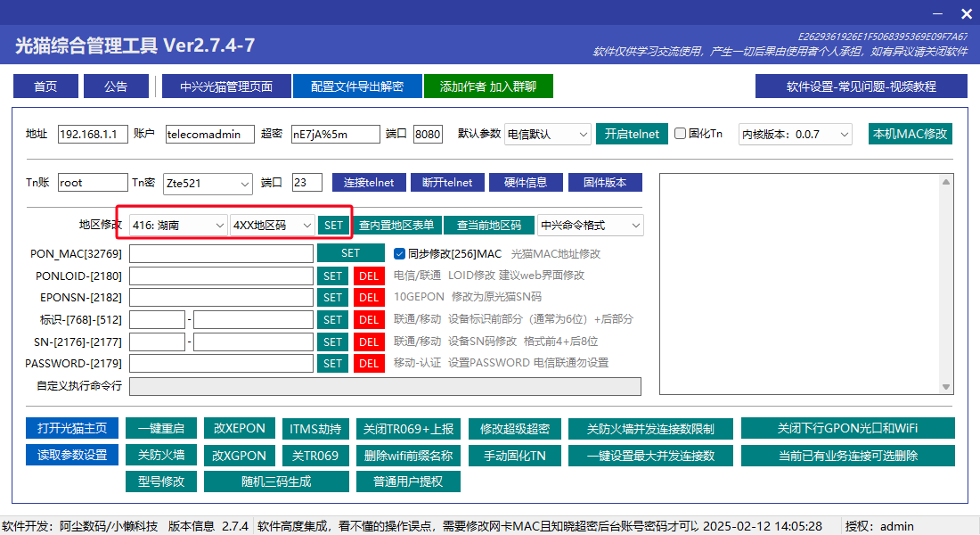Click the 本机MAC修改 button
Screen dimensions: 980x535
(x=910, y=134)
